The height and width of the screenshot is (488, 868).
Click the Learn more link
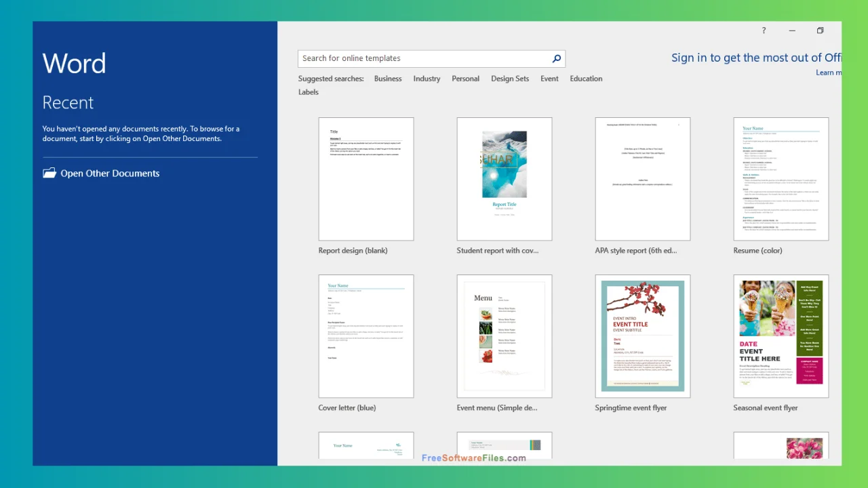click(x=829, y=73)
